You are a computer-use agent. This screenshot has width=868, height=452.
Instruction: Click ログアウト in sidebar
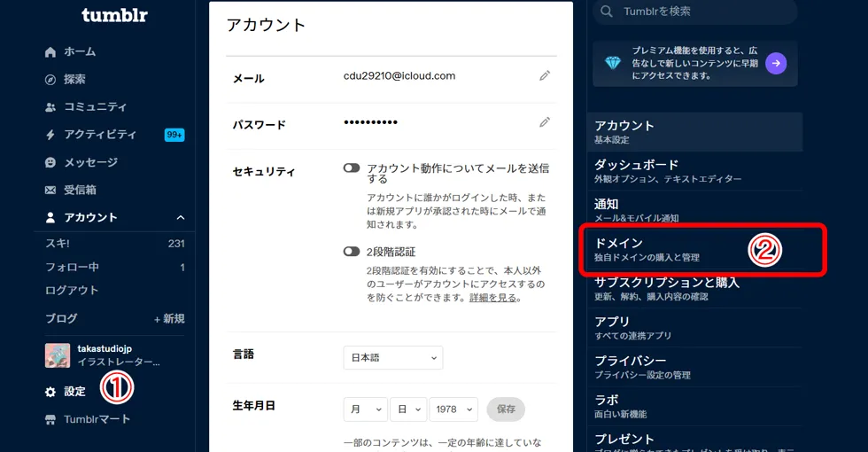coord(72,291)
